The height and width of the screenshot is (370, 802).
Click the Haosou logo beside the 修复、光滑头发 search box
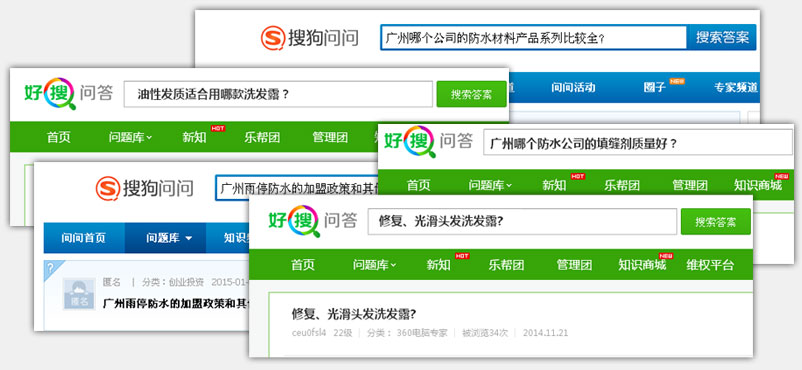(313, 221)
